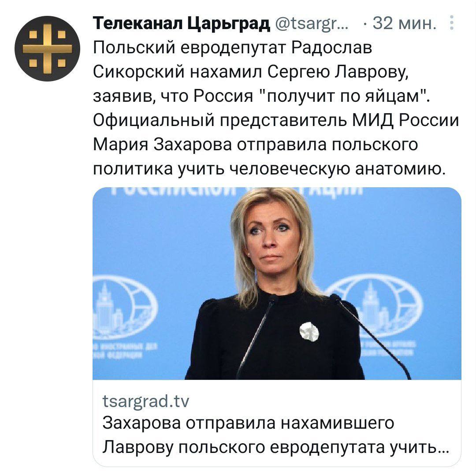The image size is (476, 471).
Task: Open the tweet via 32 мин. timestamp
Action: point(404,23)
